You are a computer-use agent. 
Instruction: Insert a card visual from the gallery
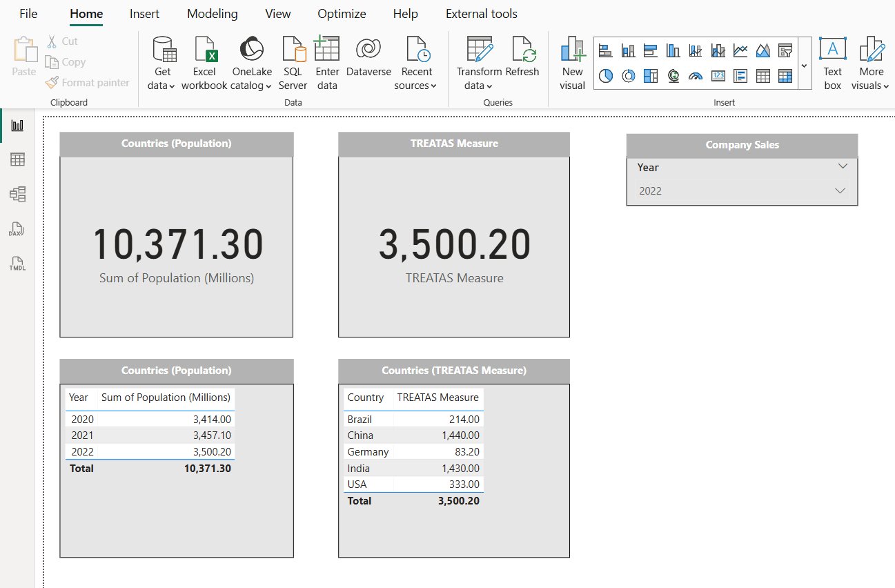[718, 76]
